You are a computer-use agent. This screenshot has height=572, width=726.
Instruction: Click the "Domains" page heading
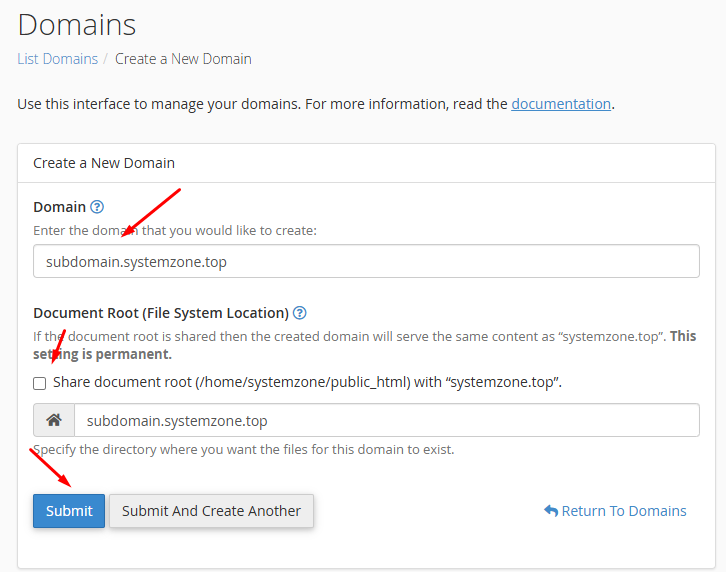(x=77, y=24)
